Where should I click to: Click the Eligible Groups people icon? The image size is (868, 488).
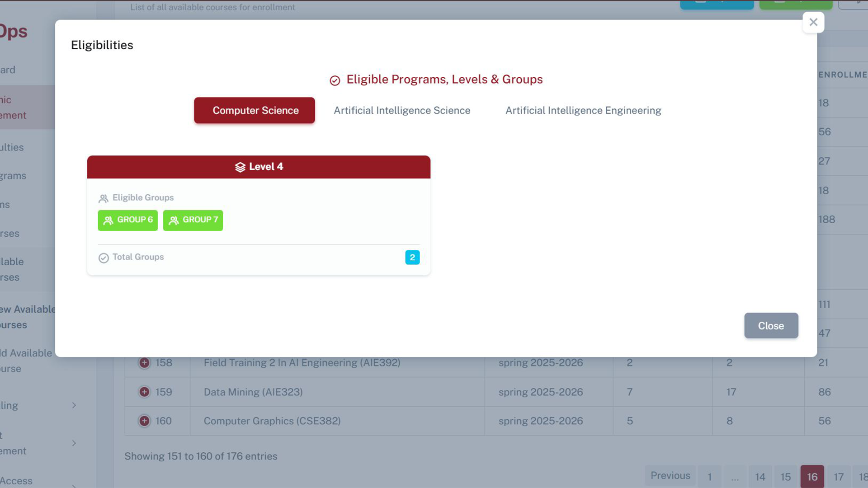click(x=103, y=198)
